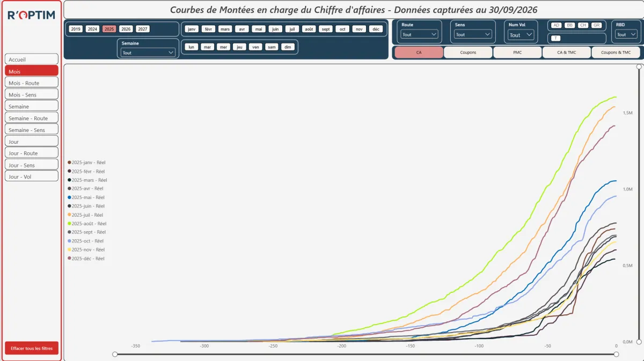Select the sept month chip

pos(326,29)
